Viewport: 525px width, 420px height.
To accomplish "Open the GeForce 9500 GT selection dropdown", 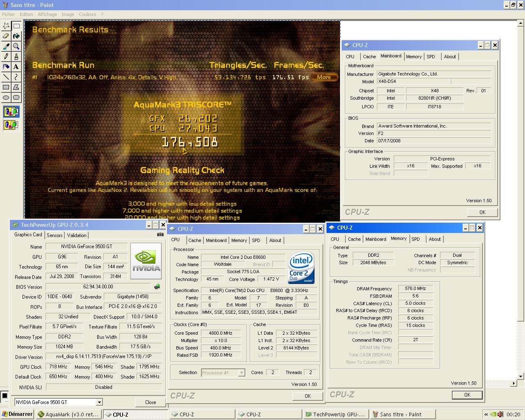I will coord(99,402).
